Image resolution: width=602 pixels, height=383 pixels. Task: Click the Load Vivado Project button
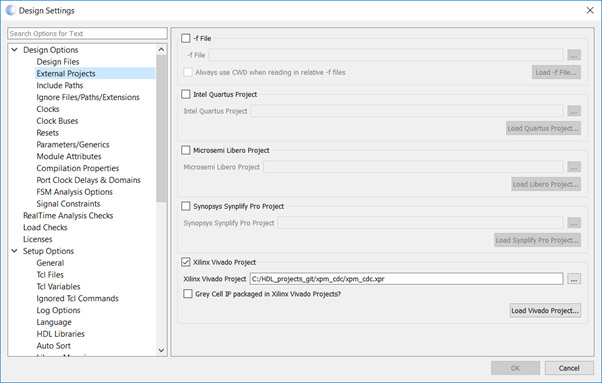pyautogui.click(x=545, y=310)
